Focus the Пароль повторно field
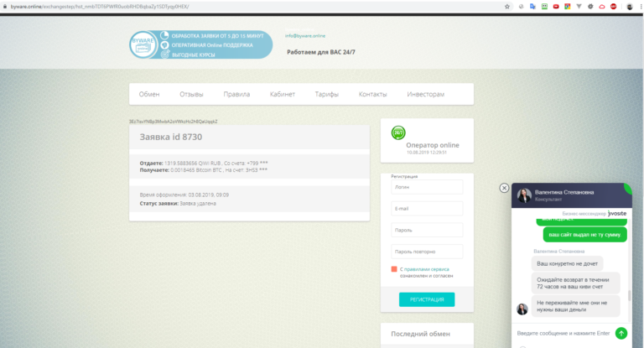 [x=427, y=252]
